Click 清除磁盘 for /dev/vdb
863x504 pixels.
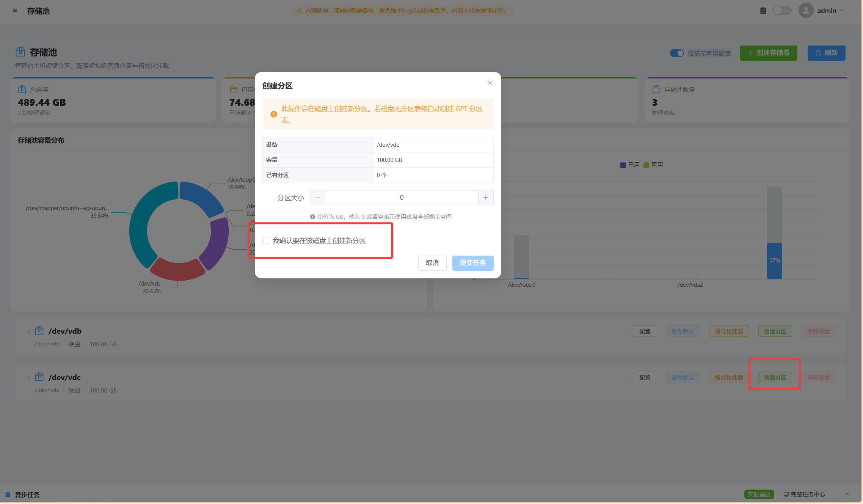click(818, 331)
